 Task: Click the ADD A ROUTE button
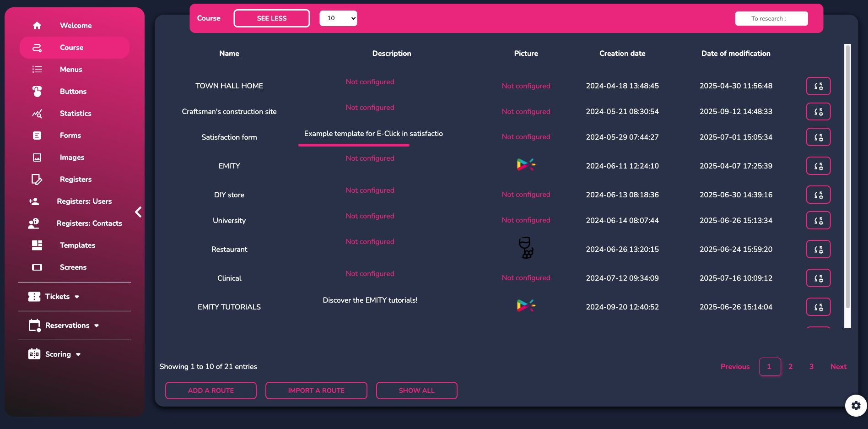click(x=211, y=391)
